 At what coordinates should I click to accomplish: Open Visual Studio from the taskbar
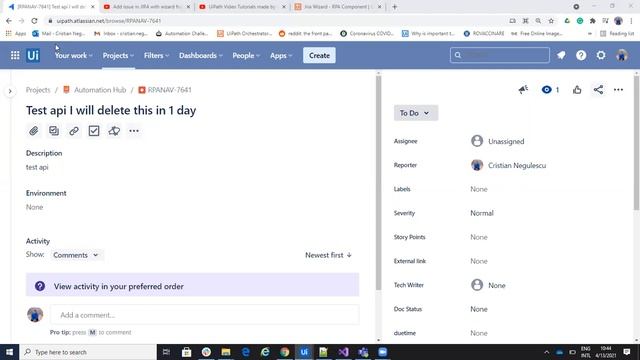343,352
